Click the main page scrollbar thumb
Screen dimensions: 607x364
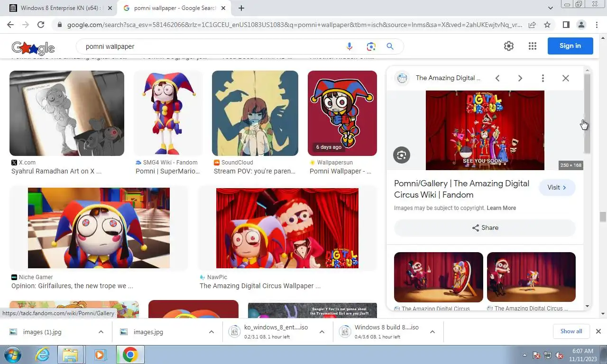[x=603, y=217]
